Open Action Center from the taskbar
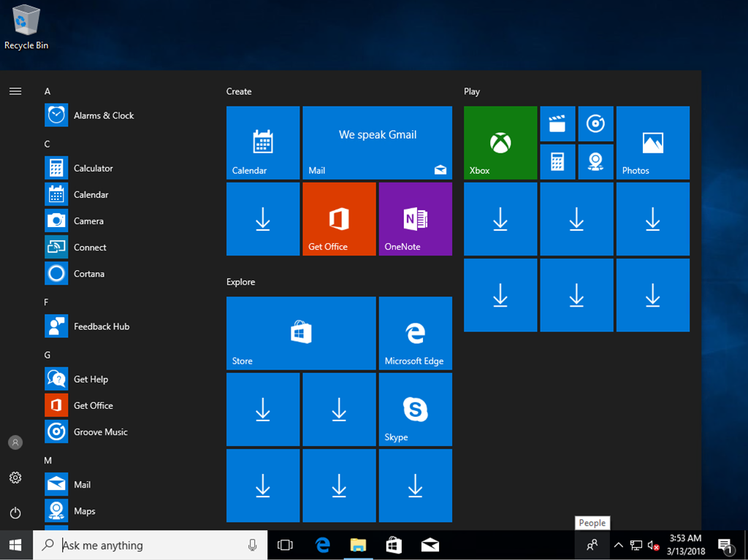Image resolution: width=748 pixels, height=560 pixels. (725, 545)
